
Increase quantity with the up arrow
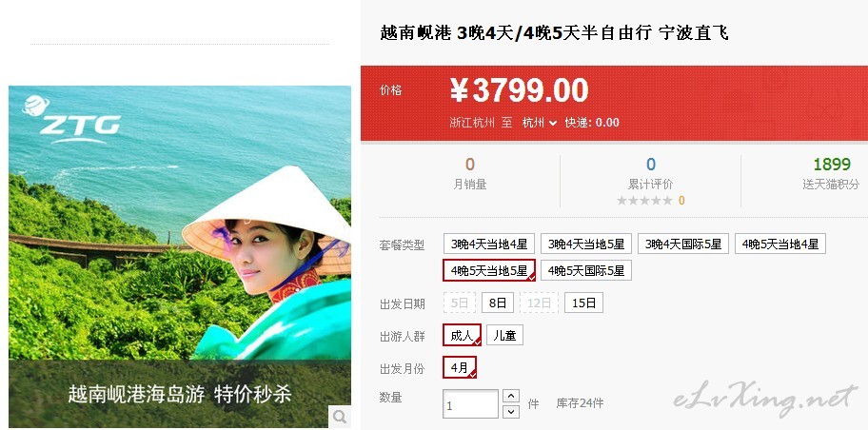pyautogui.click(x=510, y=396)
